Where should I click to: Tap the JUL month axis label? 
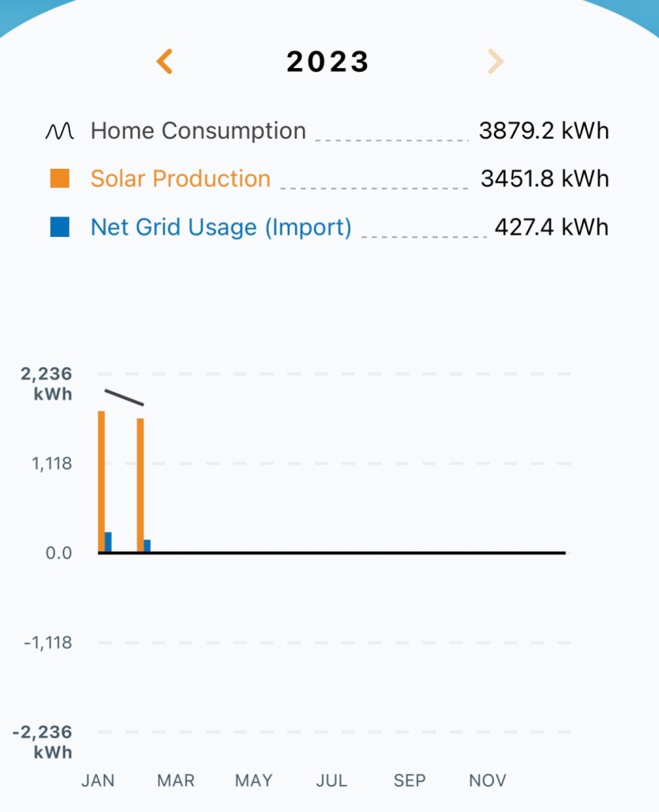331,780
